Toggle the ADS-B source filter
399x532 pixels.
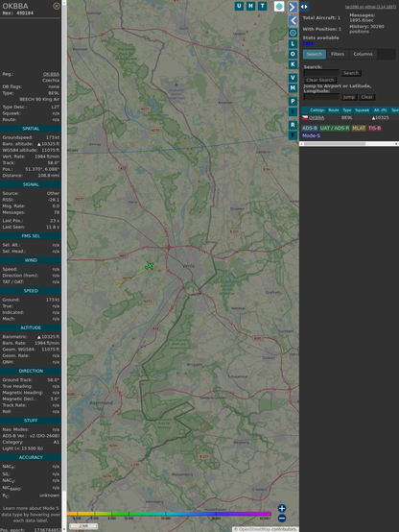pos(310,128)
